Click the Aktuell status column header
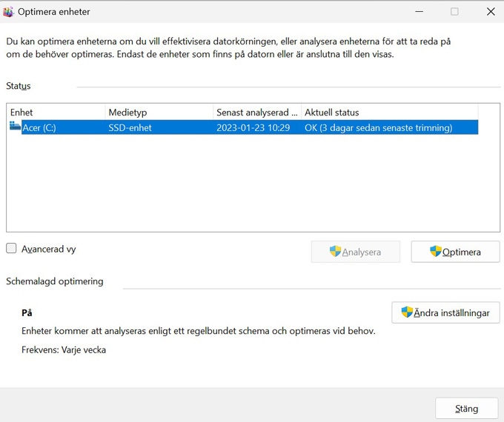 tap(390, 113)
